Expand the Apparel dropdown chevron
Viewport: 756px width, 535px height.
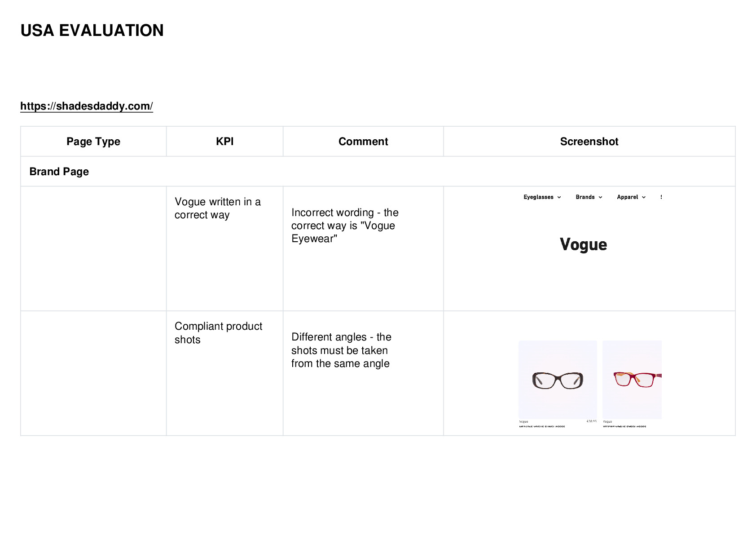644,197
